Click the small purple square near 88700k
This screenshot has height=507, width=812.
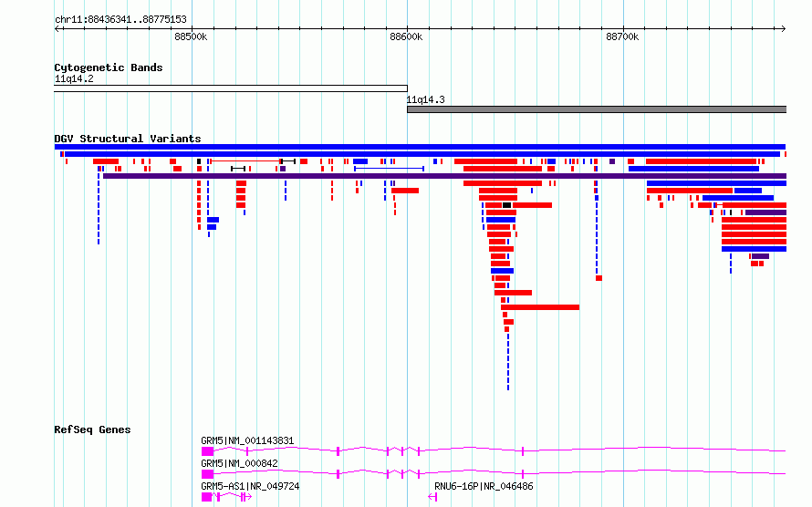click(x=612, y=161)
